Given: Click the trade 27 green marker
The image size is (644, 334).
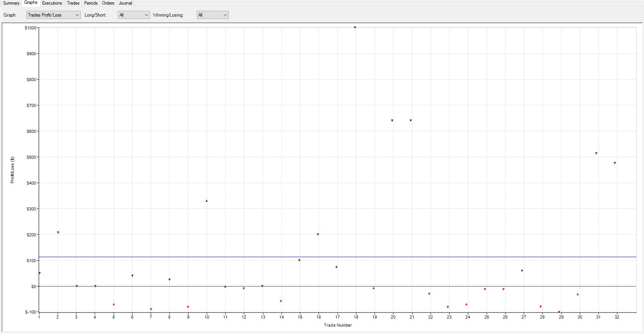Looking at the screenshot, I should [x=522, y=270].
